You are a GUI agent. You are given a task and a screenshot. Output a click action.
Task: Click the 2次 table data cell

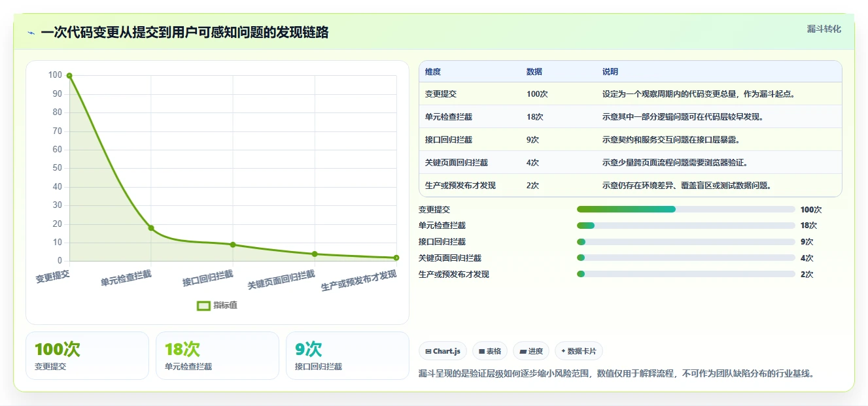pos(533,186)
